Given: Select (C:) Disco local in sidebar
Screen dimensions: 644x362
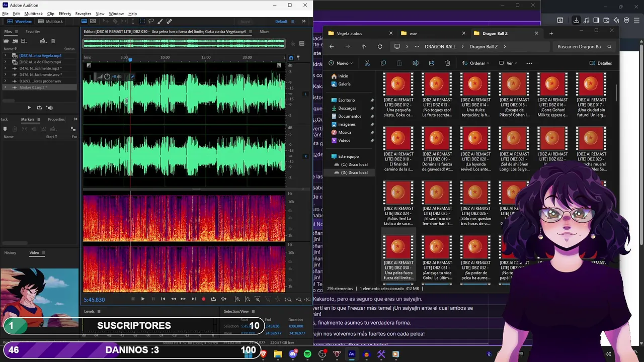Looking at the screenshot, I should point(354,164).
